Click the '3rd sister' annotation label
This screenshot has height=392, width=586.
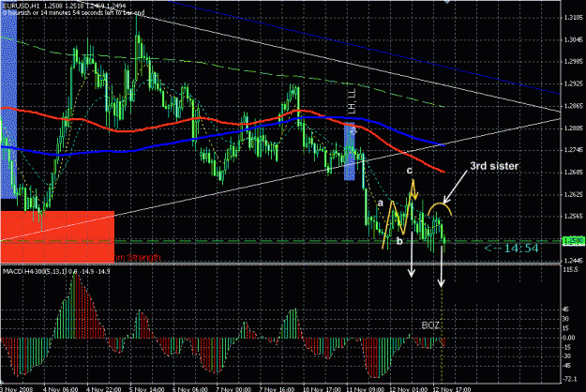tap(494, 166)
